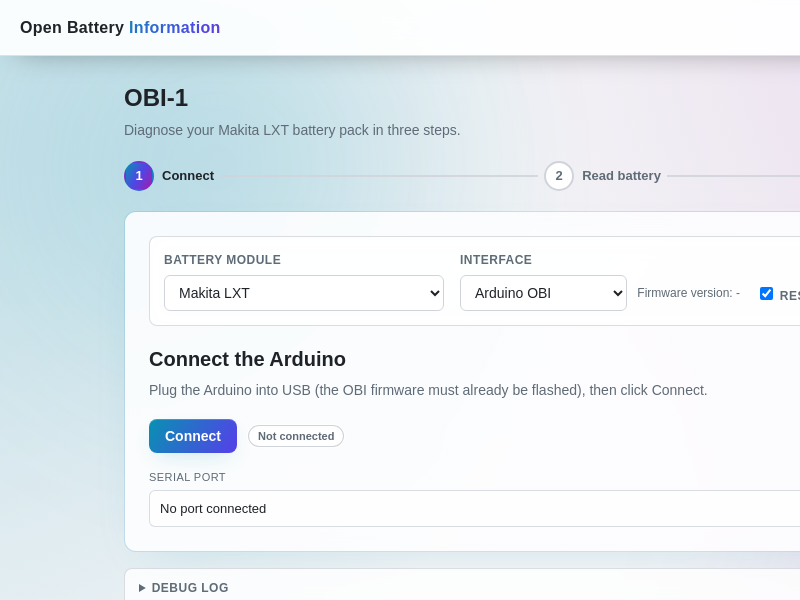Click the OBI-1 page heading
This screenshot has width=800, height=600.
(156, 98)
